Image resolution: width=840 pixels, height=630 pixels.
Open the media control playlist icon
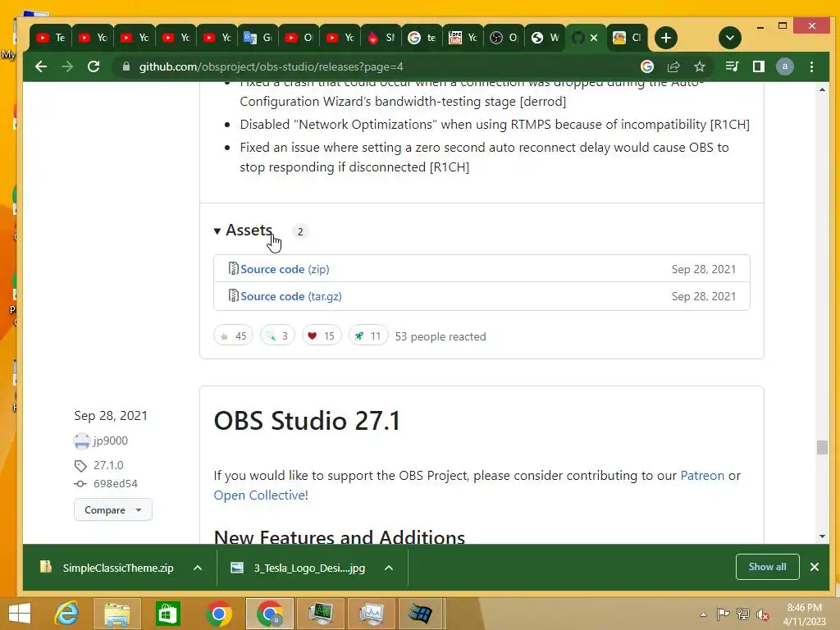coord(732,66)
